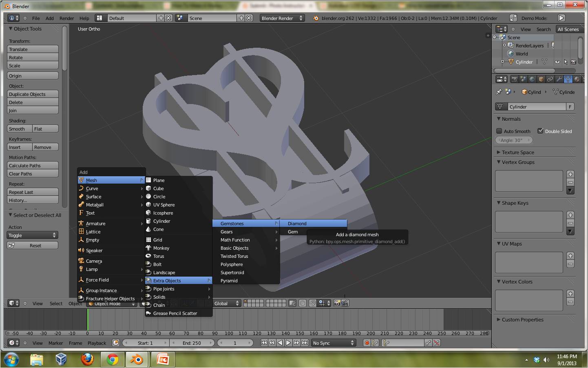Select the Material sphere tab
The image size is (588, 368).
pyautogui.click(x=577, y=79)
